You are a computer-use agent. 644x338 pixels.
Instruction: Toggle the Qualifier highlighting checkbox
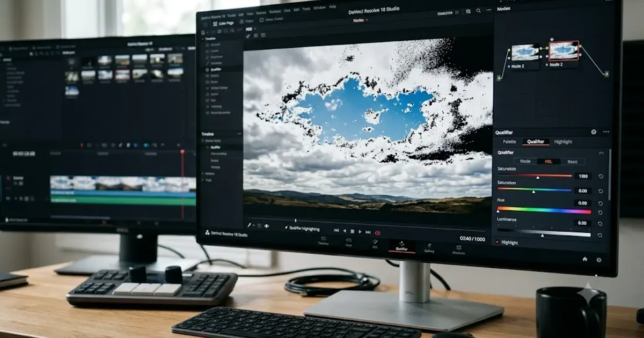pyautogui.click(x=286, y=227)
